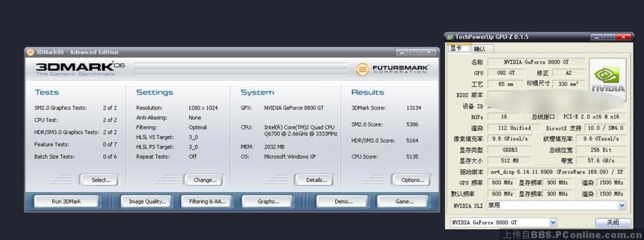Minimize the 3DMark06 window
Screen dimensions: 644x240
point(402,52)
